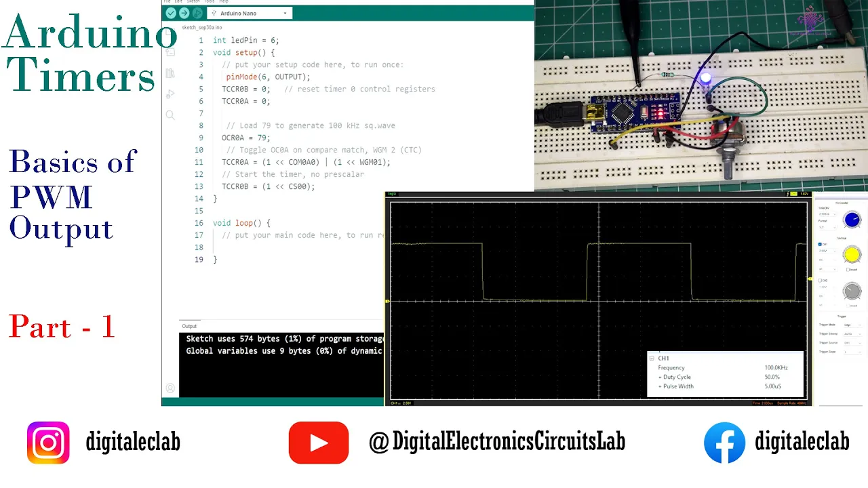Viewport: 868px width, 488px height.
Task: Open the Time/DIV dropdown
Action: (827, 213)
